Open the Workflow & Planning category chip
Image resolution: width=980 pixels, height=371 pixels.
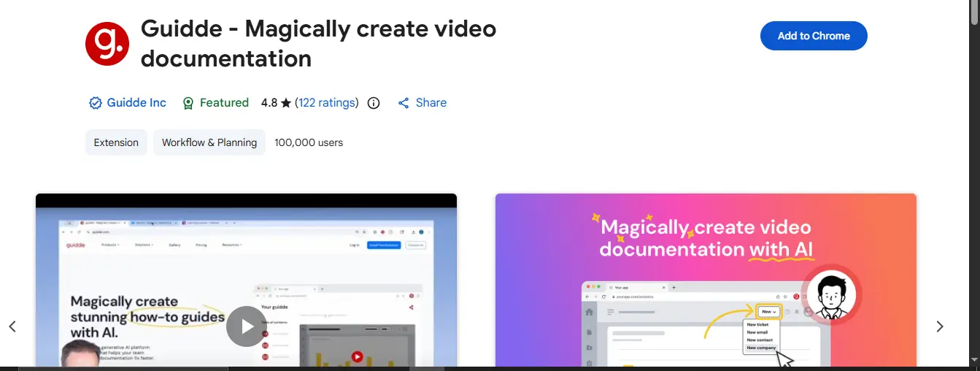click(209, 142)
